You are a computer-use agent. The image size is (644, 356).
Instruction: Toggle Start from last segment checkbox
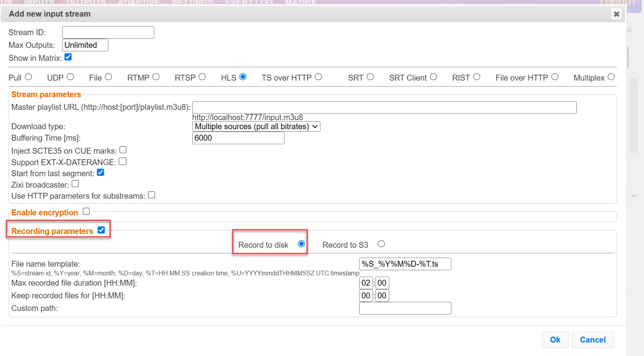tap(100, 172)
